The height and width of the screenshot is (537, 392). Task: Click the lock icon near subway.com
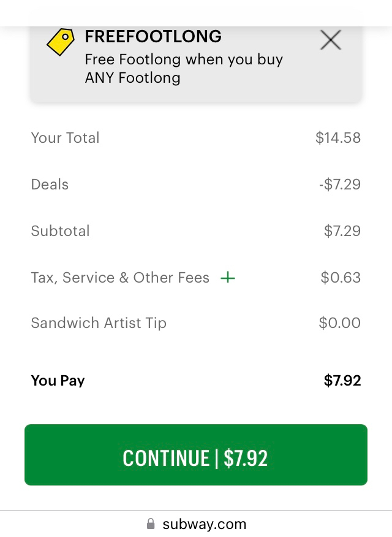[151, 524]
